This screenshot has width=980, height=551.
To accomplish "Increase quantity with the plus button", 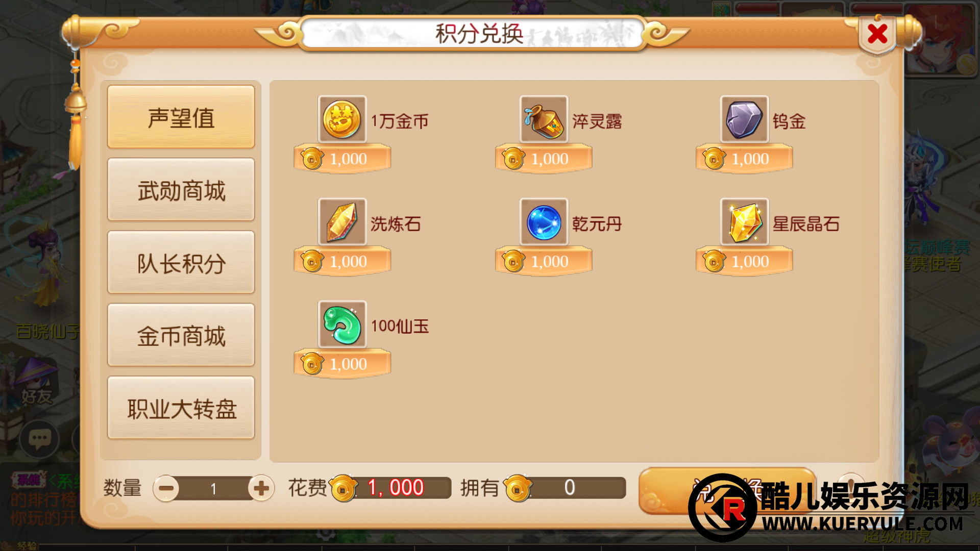I will point(261,488).
